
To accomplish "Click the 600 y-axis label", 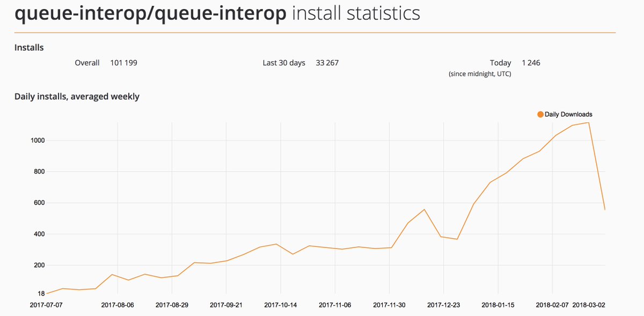I will pyautogui.click(x=38, y=203).
